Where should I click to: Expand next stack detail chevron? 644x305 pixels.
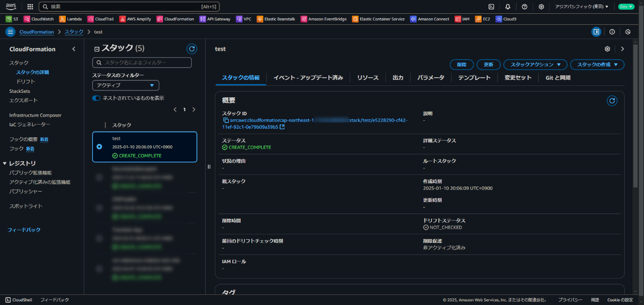pos(622,49)
